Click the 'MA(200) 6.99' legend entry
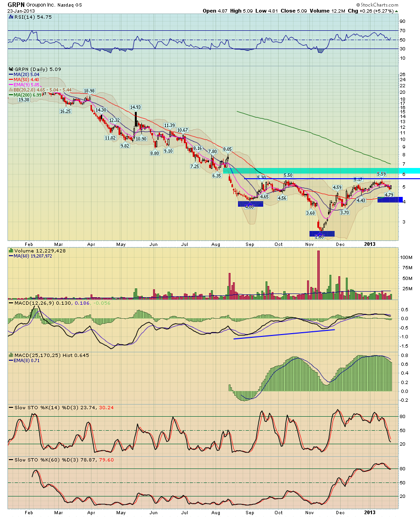 point(28,95)
